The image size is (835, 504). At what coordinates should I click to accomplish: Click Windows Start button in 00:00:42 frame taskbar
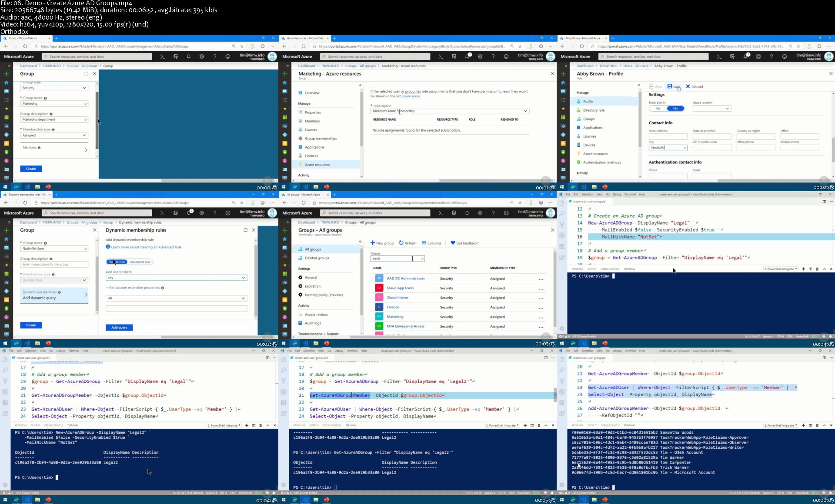[5, 187]
